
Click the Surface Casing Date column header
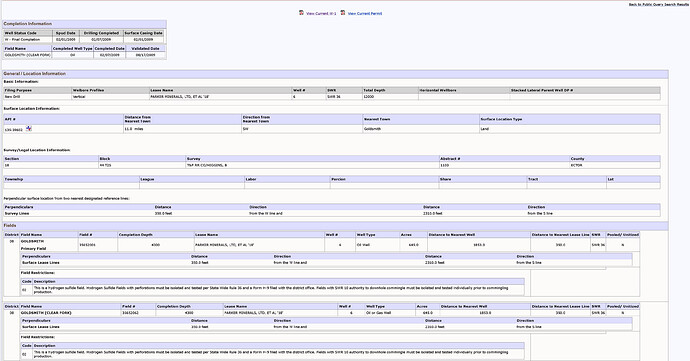tap(143, 33)
